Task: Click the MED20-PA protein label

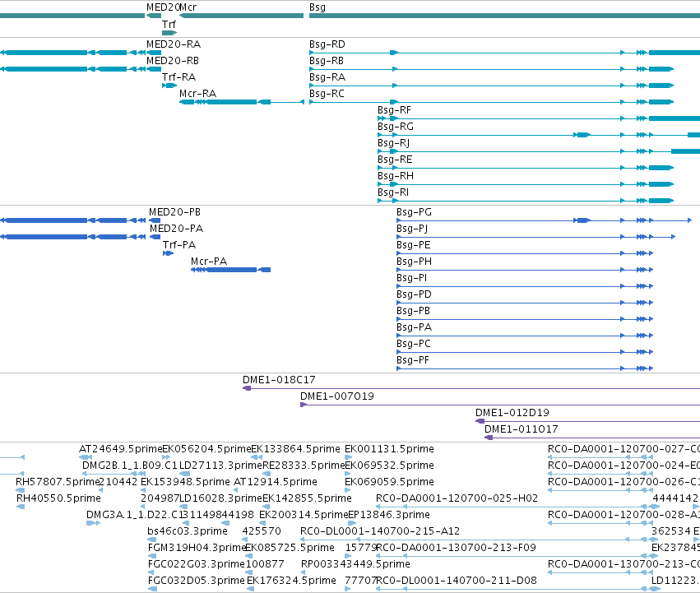Action: tap(176, 229)
